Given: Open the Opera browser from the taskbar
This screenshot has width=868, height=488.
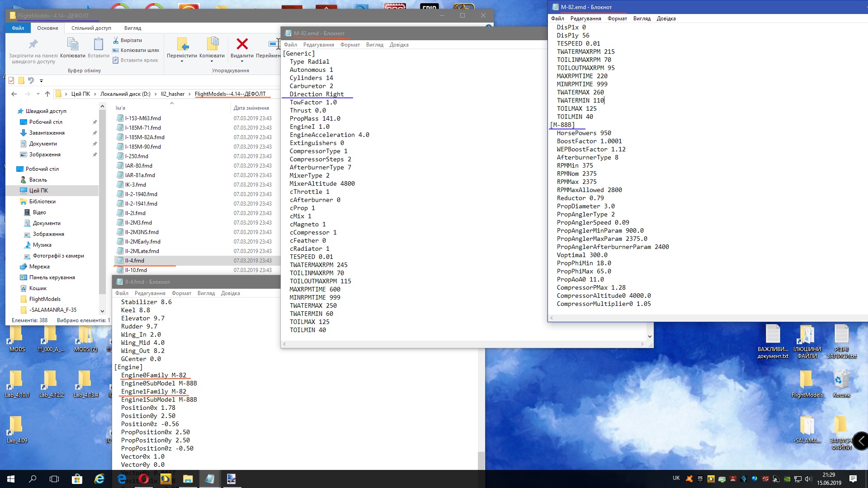Looking at the screenshot, I should click(144, 479).
